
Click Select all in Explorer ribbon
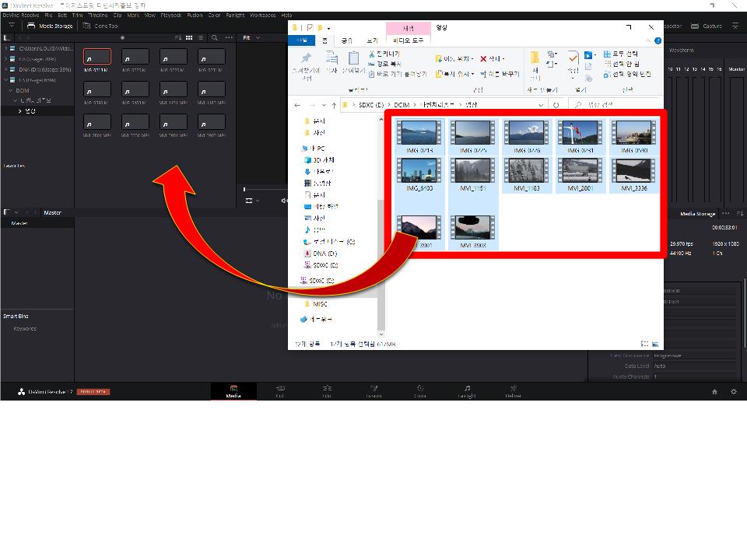pyautogui.click(x=621, y=54)
